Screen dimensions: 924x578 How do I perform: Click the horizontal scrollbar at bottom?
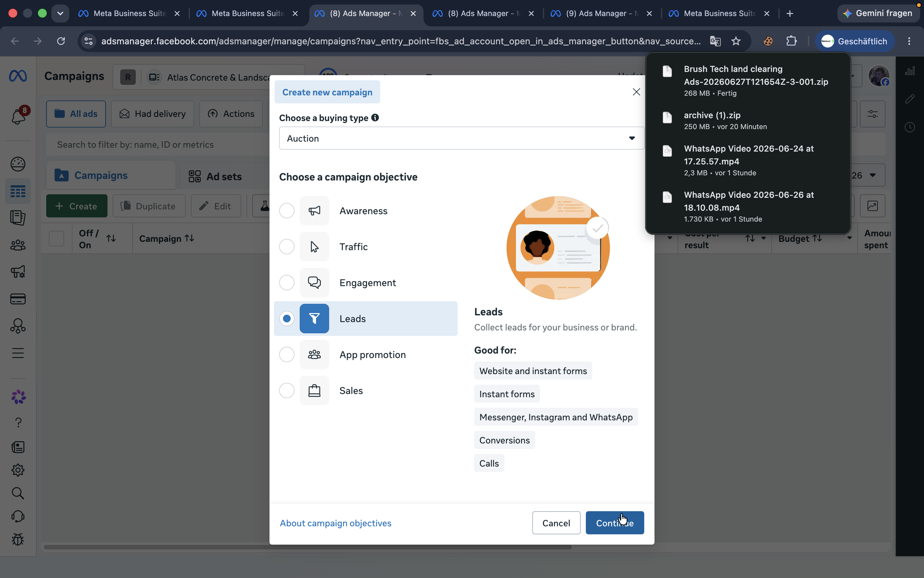pos(307,547)
